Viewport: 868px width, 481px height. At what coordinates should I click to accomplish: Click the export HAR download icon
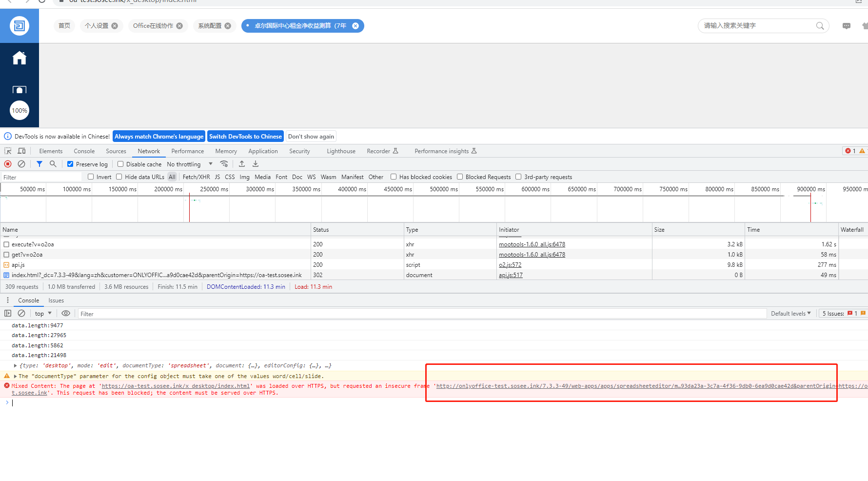point(256,164)
